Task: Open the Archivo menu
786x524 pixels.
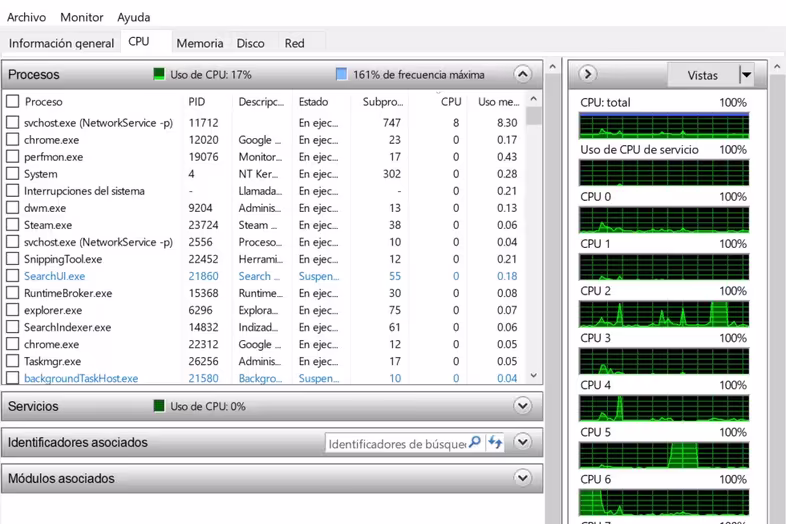Action: tap(26, 17)
